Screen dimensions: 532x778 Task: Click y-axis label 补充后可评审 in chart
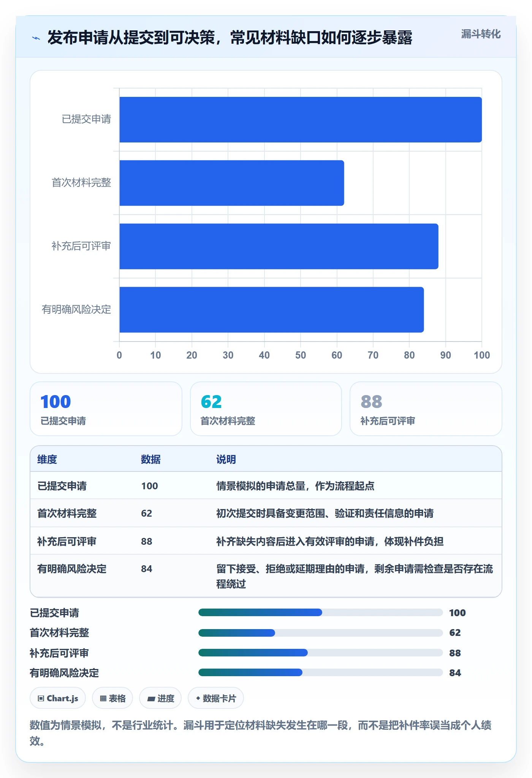tap(82, 246)
